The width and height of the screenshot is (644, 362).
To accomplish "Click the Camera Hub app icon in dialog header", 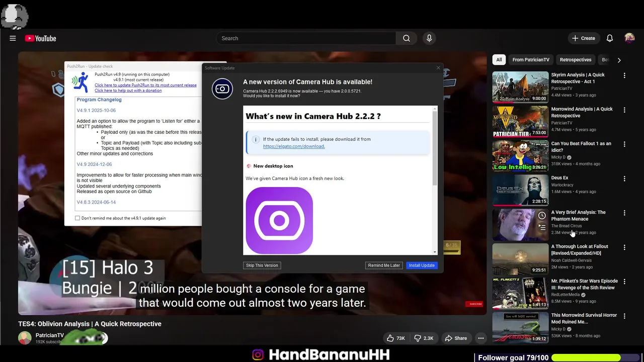I will click(x=222, y=89).
